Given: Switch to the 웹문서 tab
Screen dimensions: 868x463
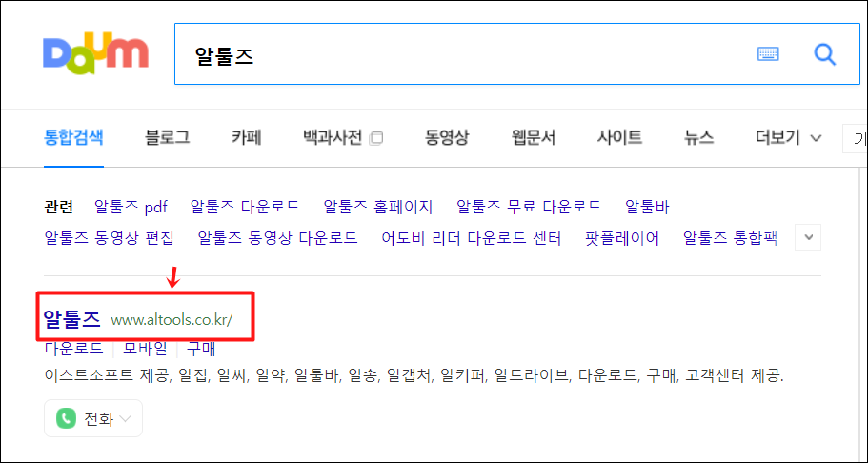Looking at the screenshot, I should (x=534, y=137).
